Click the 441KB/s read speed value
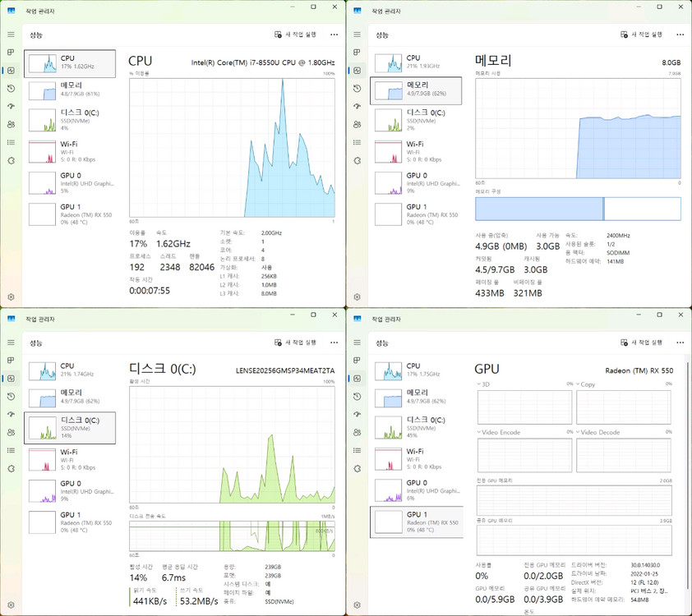Viewport: 692px width, 616px height. [x=150, y=601]
